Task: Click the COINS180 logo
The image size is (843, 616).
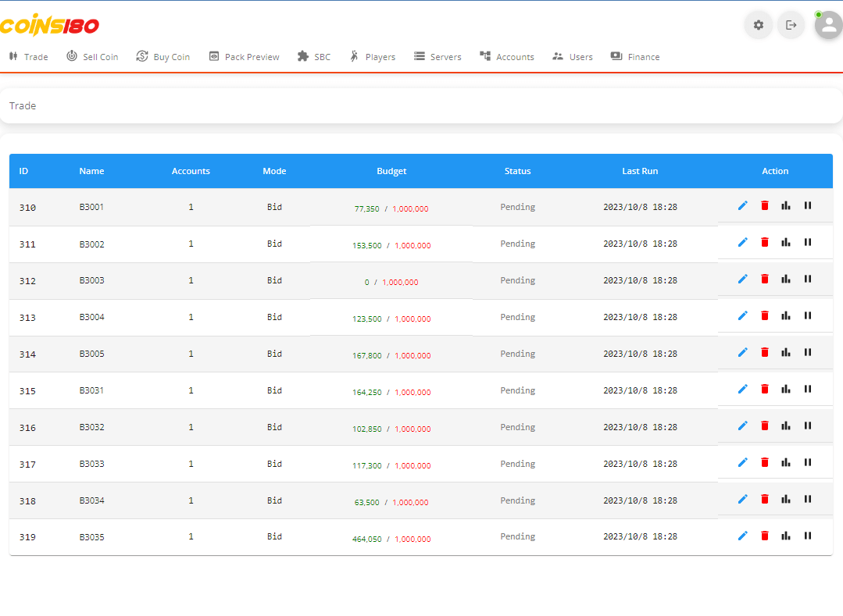Action: click(x=48, y=24)
